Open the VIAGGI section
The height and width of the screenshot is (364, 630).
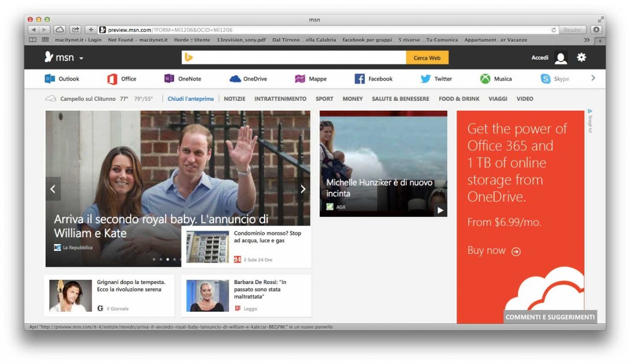point(498,98)
